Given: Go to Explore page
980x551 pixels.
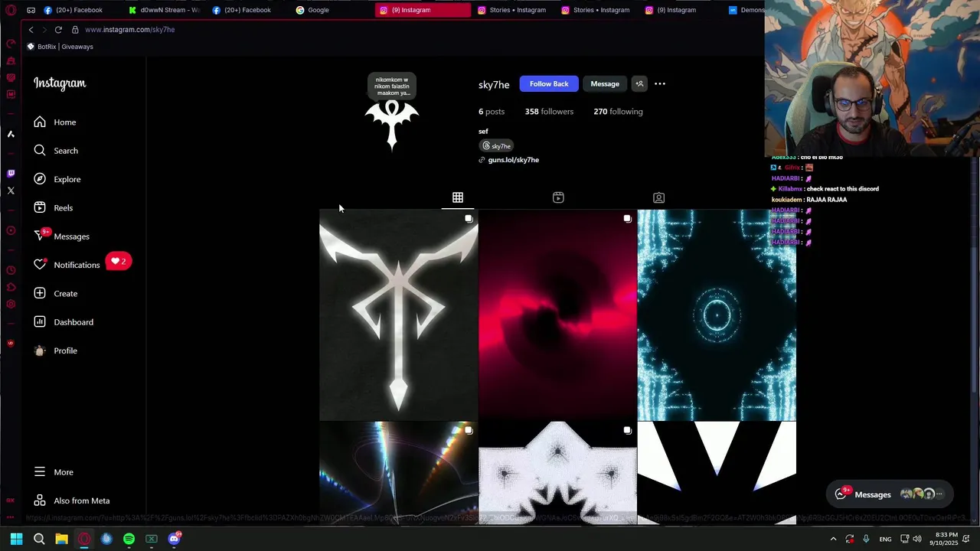Looking at the screenshot, I should pos(57,179).
